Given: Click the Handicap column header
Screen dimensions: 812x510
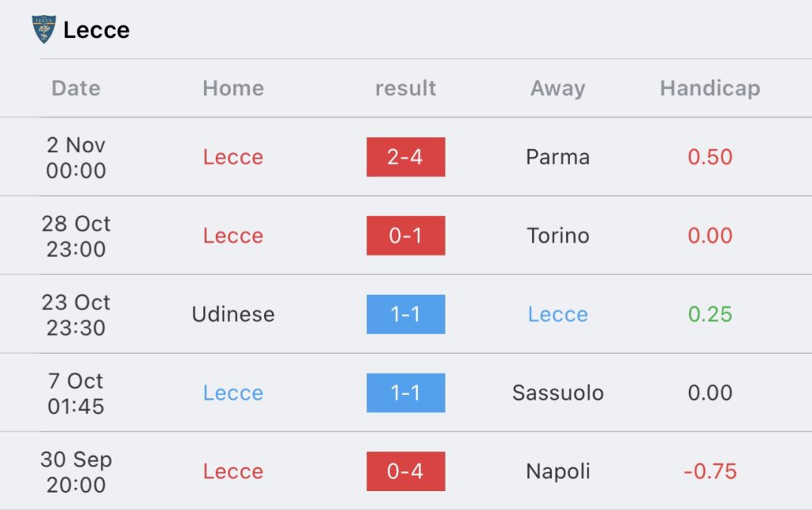Looking at the screenshot, I should pos(710,88).
